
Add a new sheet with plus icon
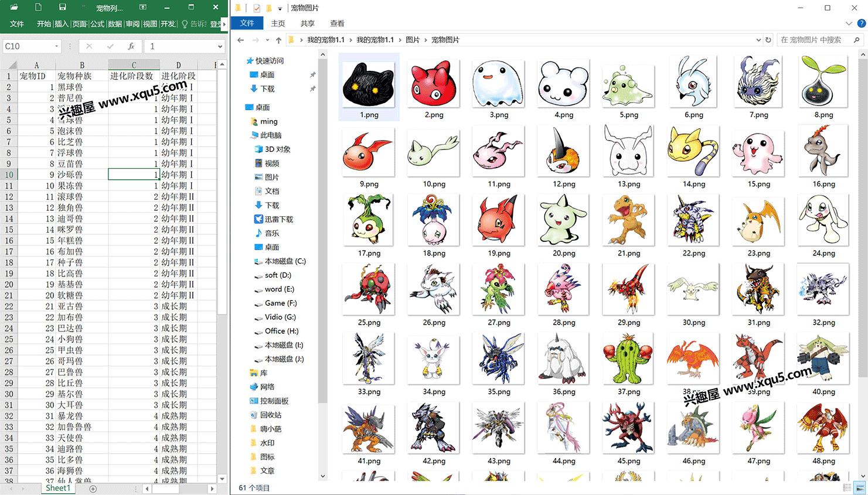(x=93, y=489)
